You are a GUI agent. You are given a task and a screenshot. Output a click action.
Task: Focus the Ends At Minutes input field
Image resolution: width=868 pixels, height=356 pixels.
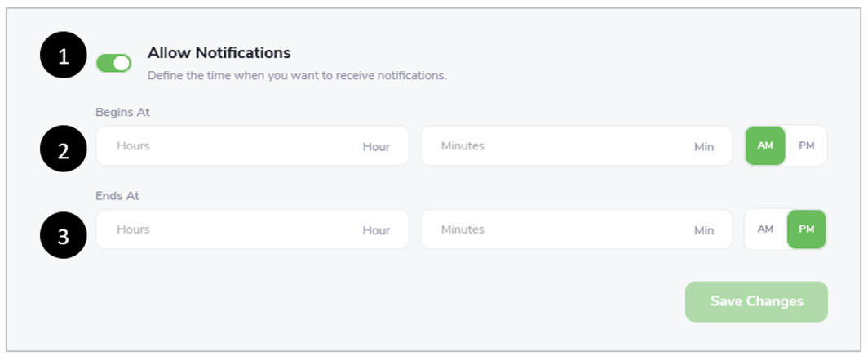pos(576,229)
